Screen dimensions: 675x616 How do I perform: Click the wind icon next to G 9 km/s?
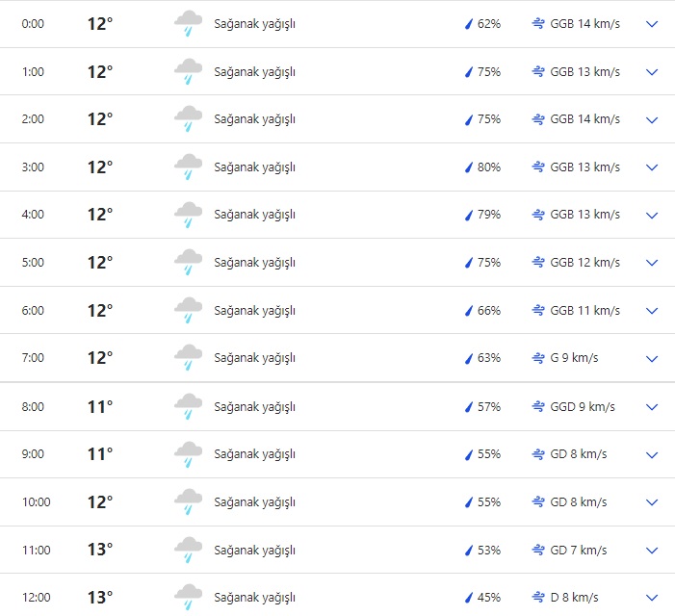pyautogui.click(x=538, y=358)
